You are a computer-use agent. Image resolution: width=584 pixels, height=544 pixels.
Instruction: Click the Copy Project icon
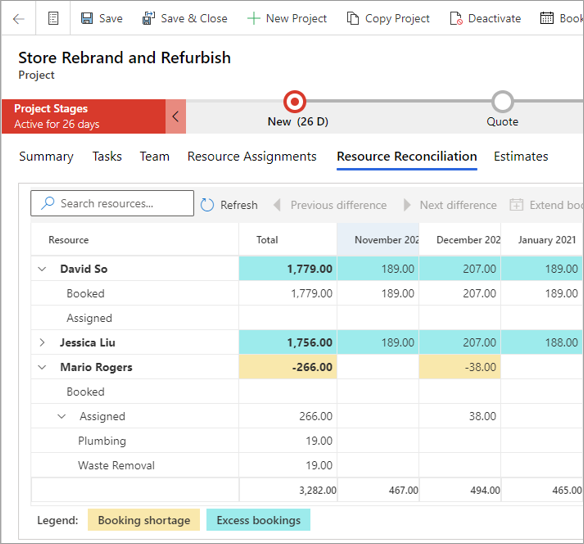click(353, 18)
